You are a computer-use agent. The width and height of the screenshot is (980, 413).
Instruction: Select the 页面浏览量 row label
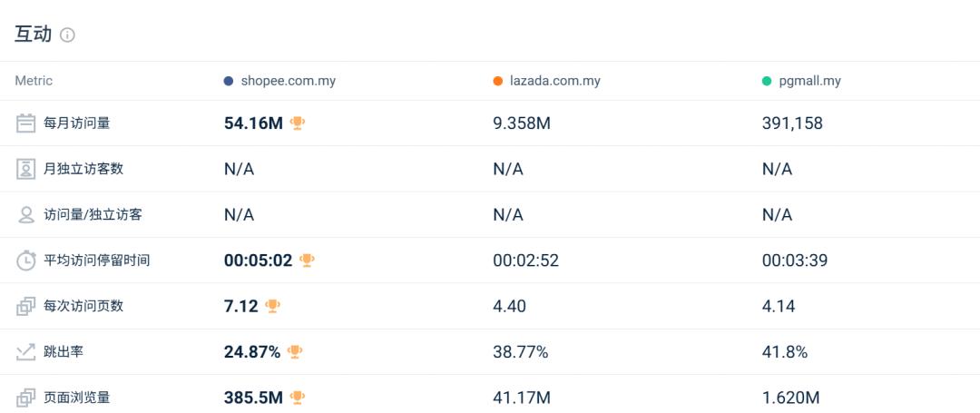(77, 397)
